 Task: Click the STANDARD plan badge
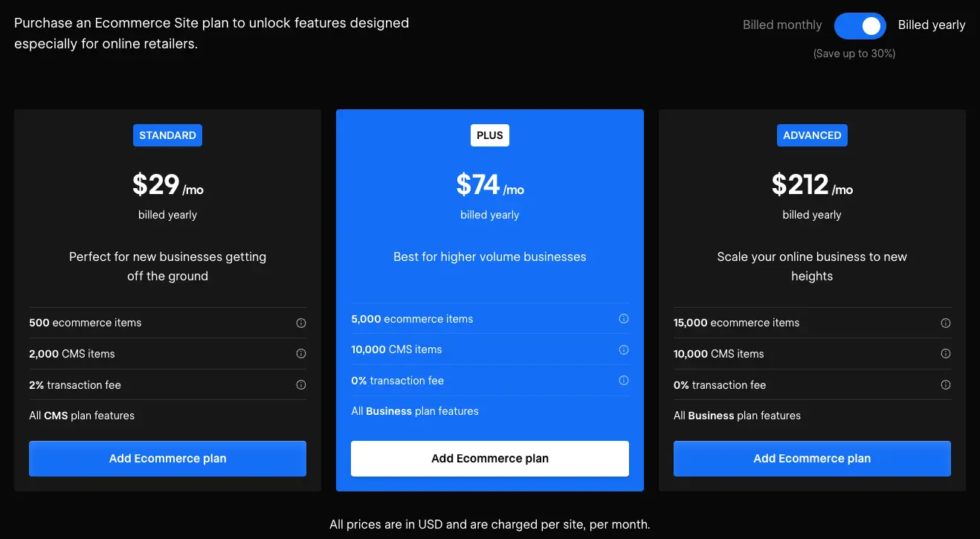[167, 135]
